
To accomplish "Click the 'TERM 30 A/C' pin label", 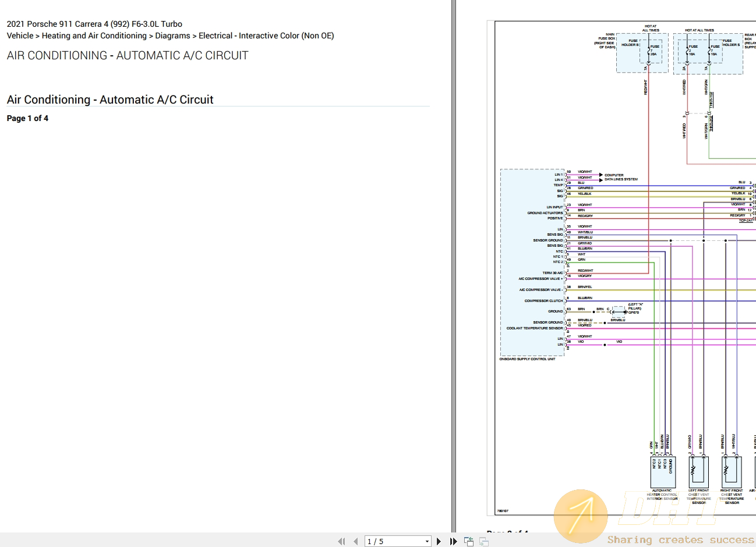I will click(x=553, y=273).
